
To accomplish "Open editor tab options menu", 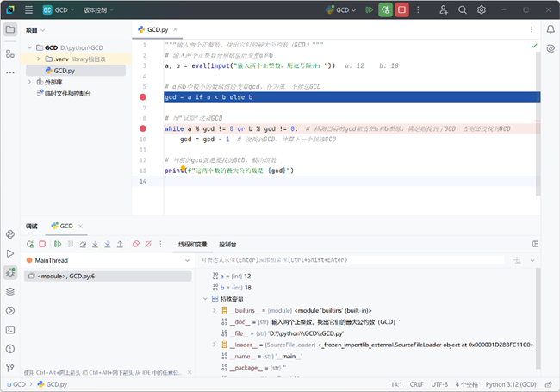I will tap(532, 29).
